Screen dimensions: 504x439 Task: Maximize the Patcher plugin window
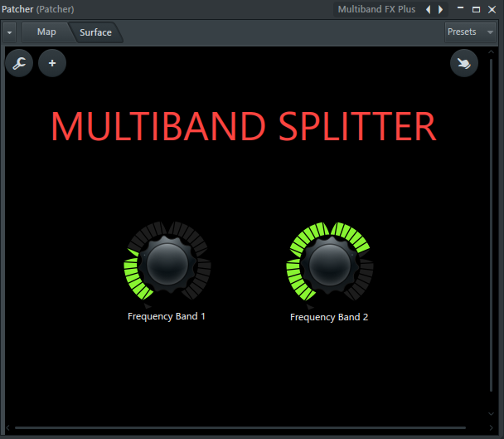(x=476, y=9)
